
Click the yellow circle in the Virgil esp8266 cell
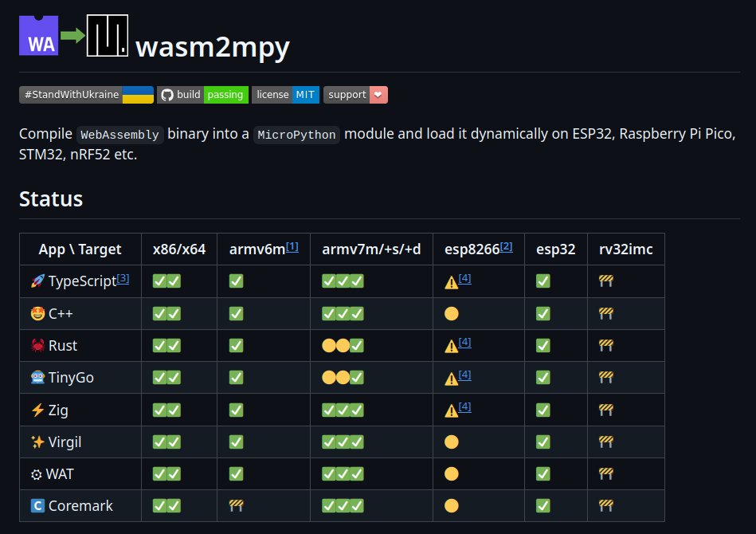(x=451, y=442)
